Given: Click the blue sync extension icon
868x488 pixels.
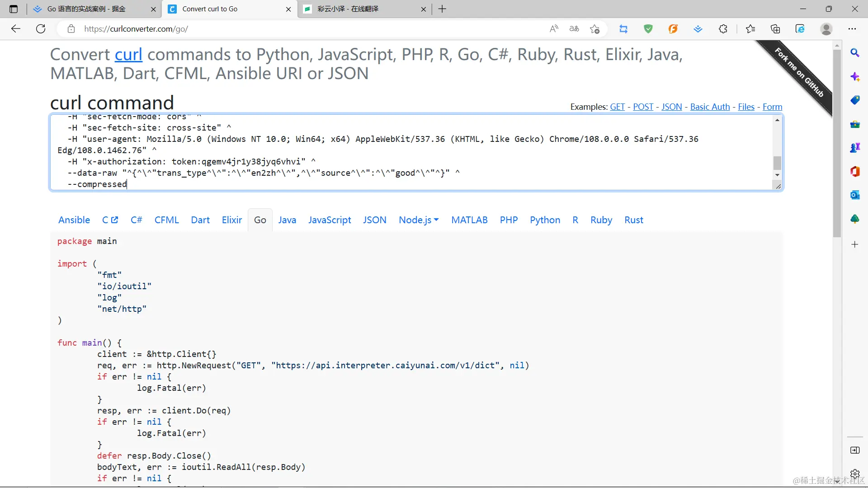Looking at the screenshot, I should [x=623, y=29].
